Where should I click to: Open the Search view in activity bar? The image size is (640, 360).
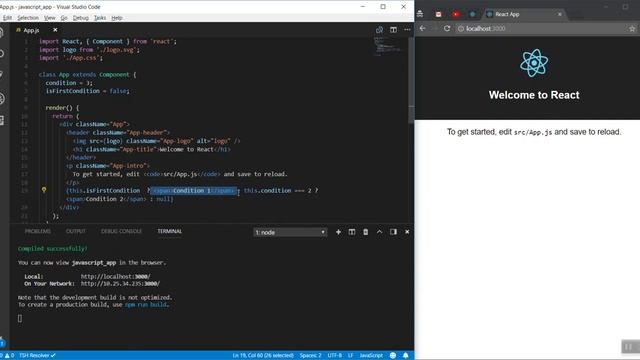click(2, 53)
